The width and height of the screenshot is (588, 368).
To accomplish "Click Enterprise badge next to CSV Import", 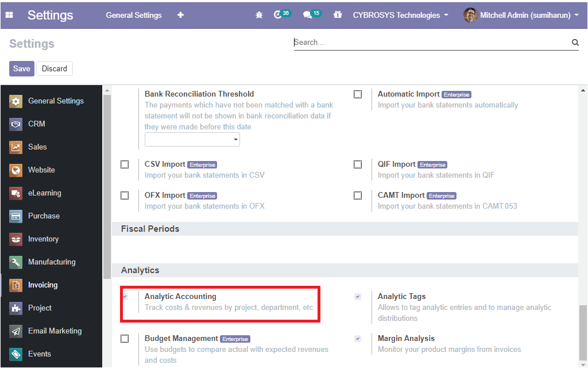I will (x=202, y=165).
